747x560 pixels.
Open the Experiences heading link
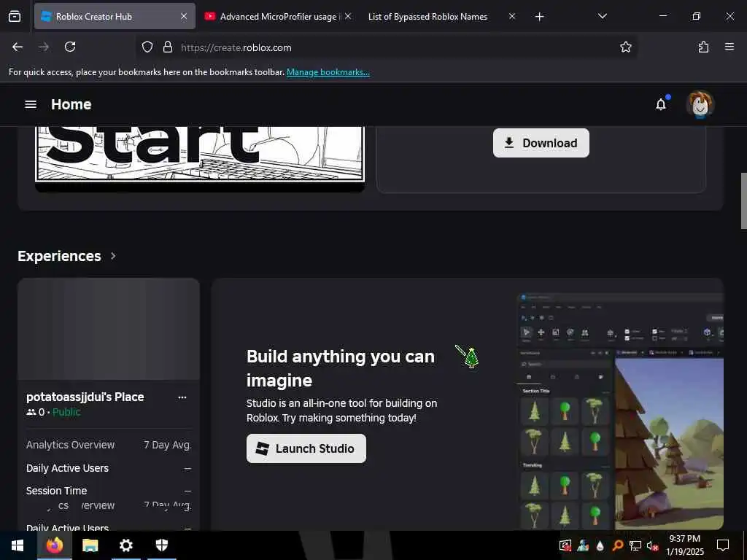[59, 256]
